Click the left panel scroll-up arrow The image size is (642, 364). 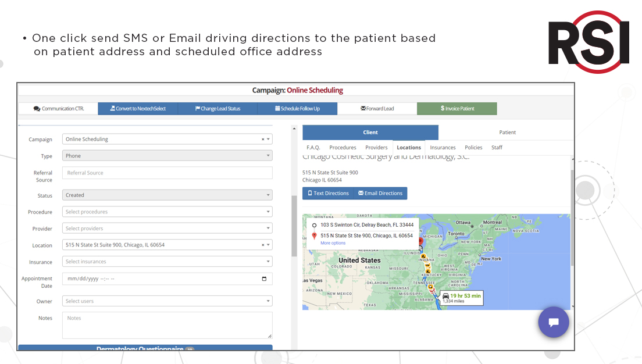[x=294, y=129]
